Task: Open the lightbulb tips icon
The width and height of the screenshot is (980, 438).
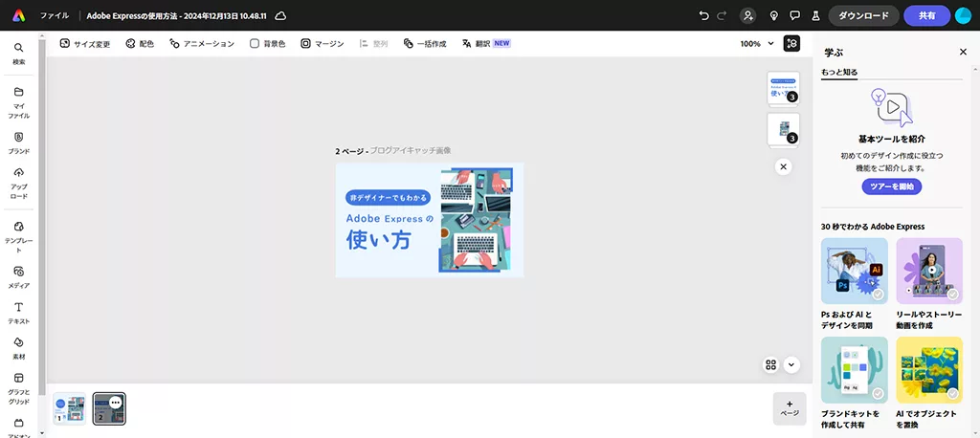Action: point(773,15)
